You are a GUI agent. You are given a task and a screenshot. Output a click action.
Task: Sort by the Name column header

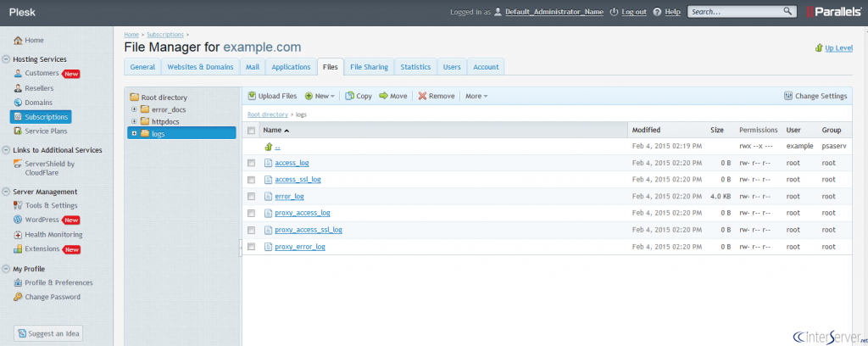[x=276, y=130]
